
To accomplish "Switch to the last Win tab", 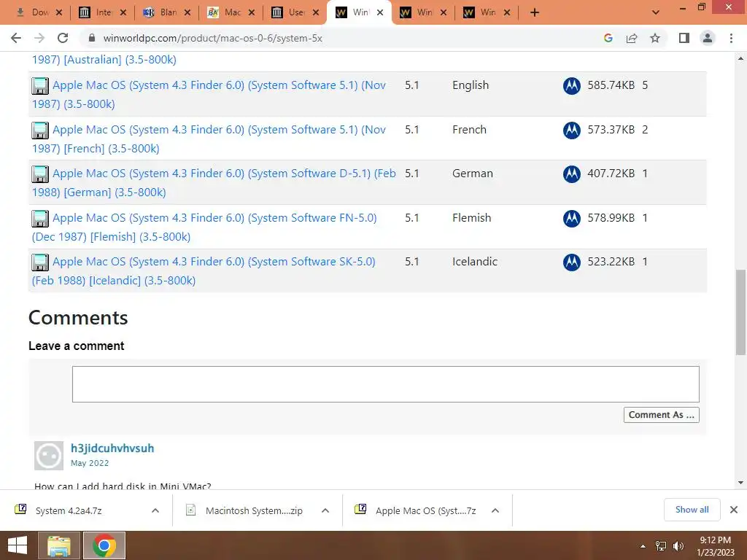I will (486, 12).
